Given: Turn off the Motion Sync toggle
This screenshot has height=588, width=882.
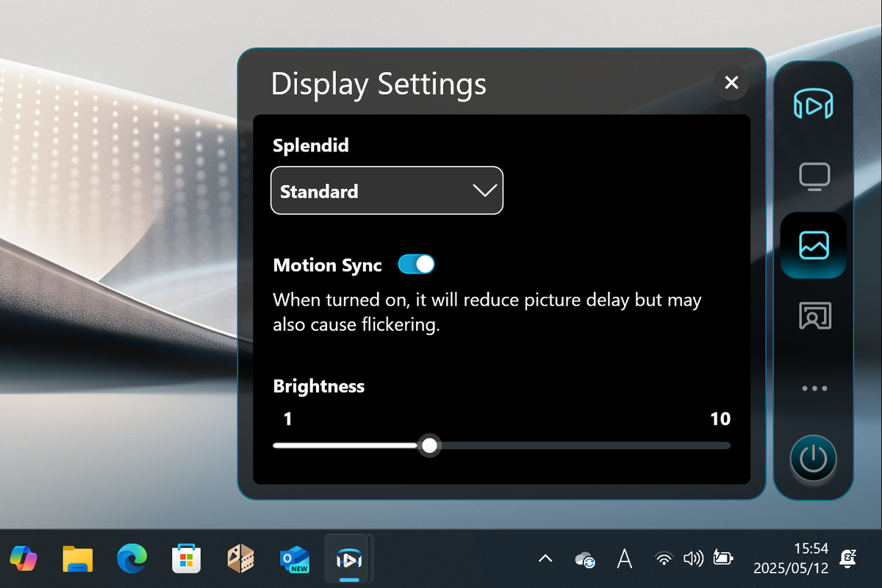Looking at the screenshot, I should pos(416,265).
